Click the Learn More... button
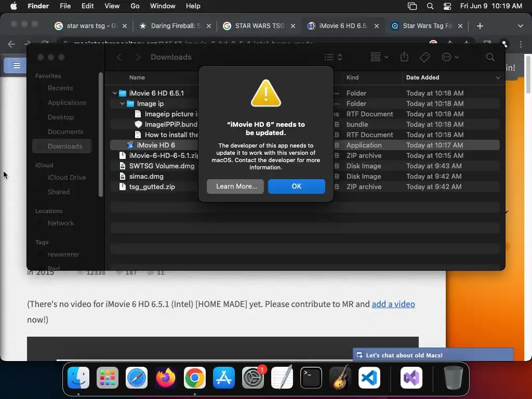Image resolution: width=532 pixels, height=399 pixels. point(235,187)
